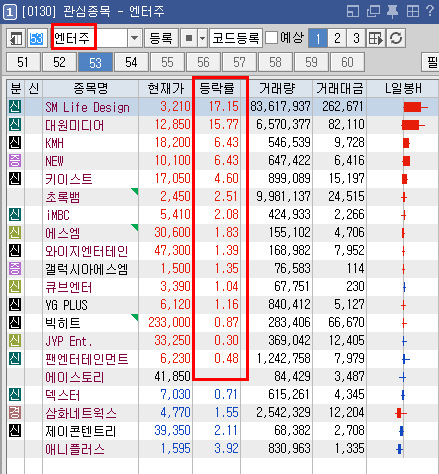This screenshot has height=474, width=439.
Task: Click the blue 53 group number icon
Action: click(36, 39)
